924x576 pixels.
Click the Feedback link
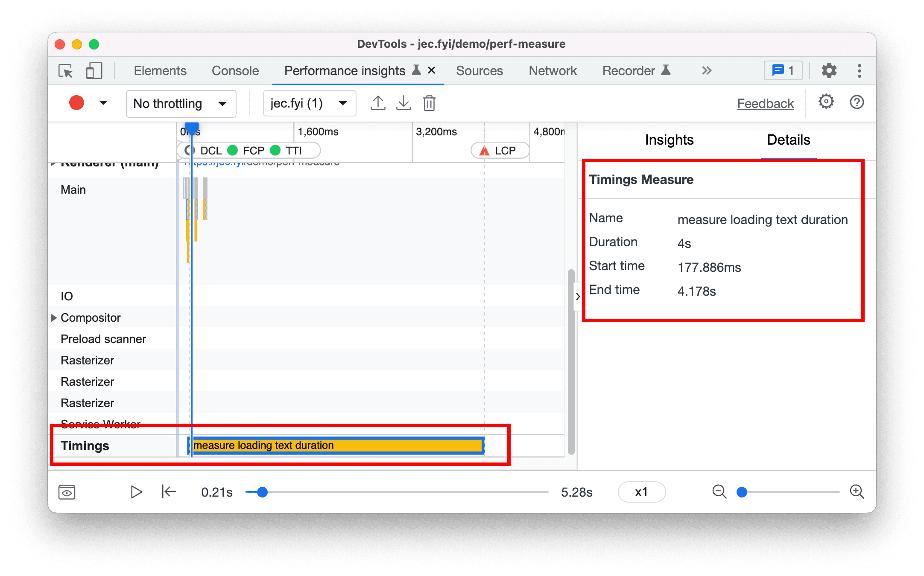(765, 103)
